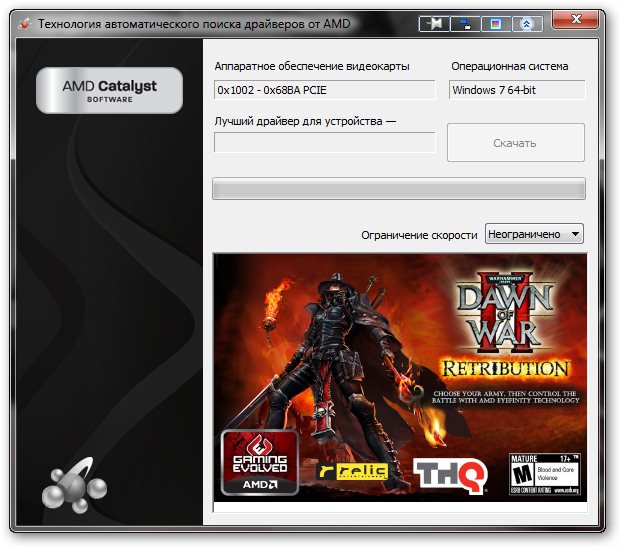Click the app icon left of the window title
Image resolution: width=620 pixels, height=547 pixels.
tap(25, 24)
